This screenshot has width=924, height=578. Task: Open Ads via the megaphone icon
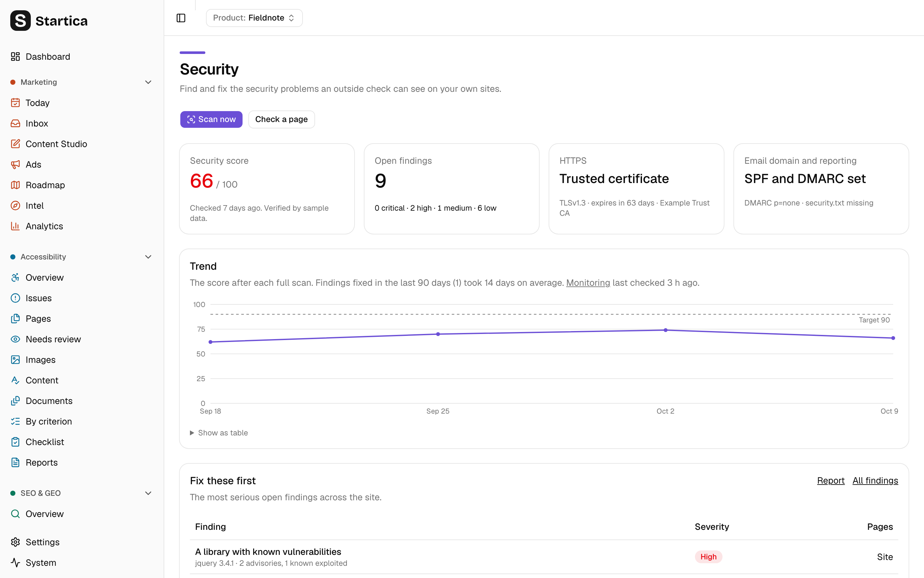pyautogui.click(x=15, y=164)
